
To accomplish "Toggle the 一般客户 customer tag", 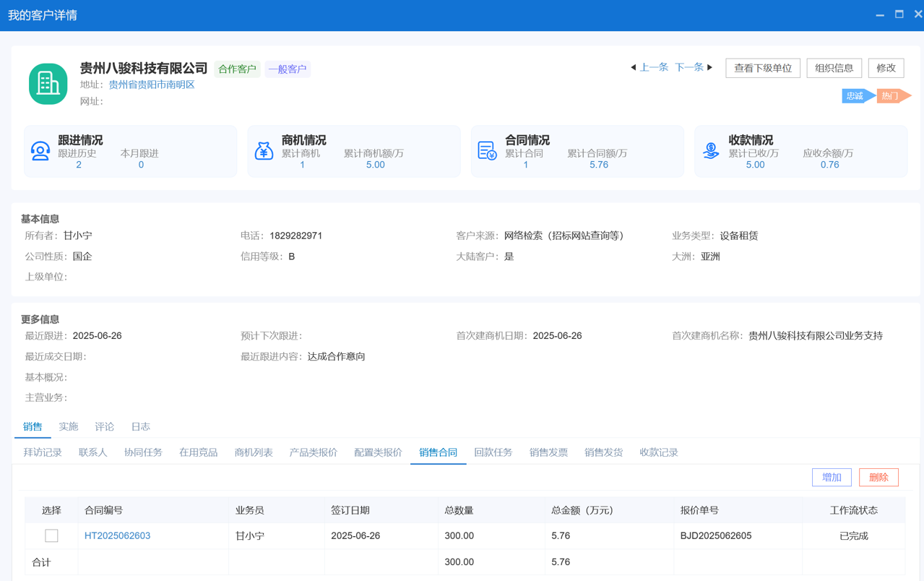I will (x=288, y=69).
